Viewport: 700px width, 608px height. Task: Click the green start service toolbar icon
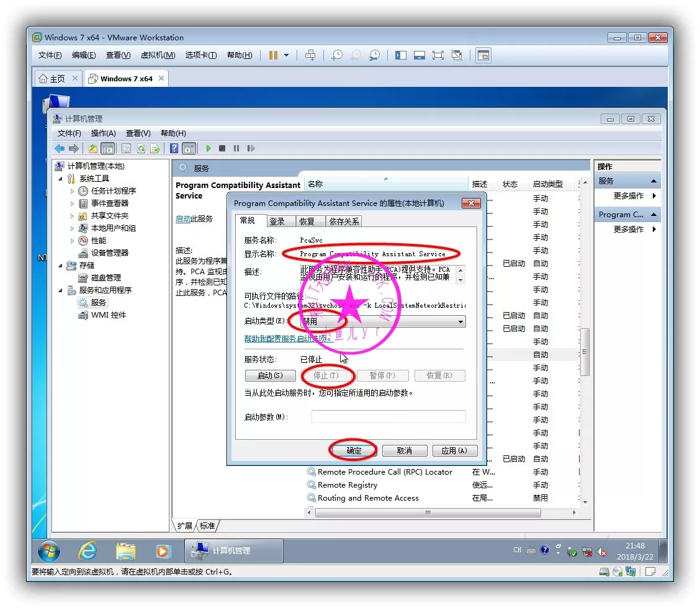[x=209, y=148]
